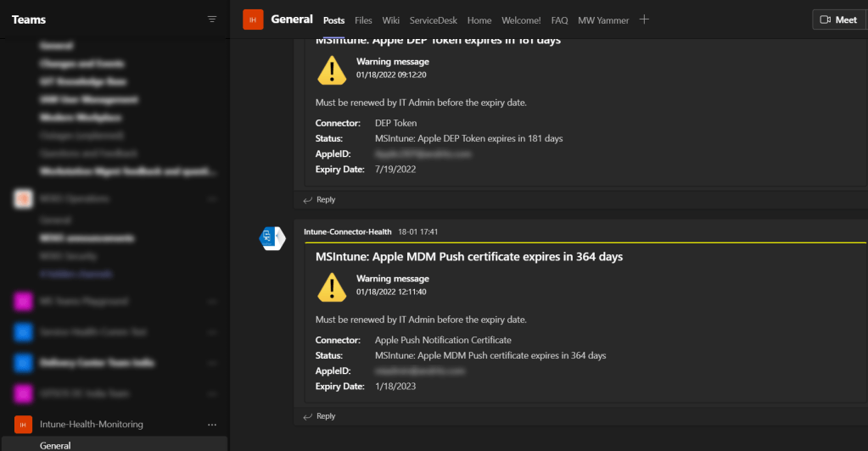Image resolution: width=868 pixels, height=451 pixels.
Task: Open the Files tab
Action: pos(363,20)
